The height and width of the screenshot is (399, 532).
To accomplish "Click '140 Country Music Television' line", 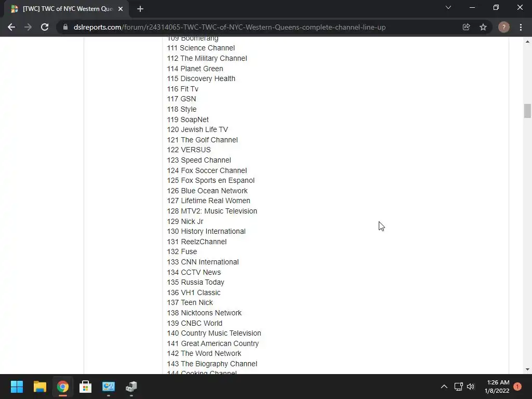I will click(214, 333).
